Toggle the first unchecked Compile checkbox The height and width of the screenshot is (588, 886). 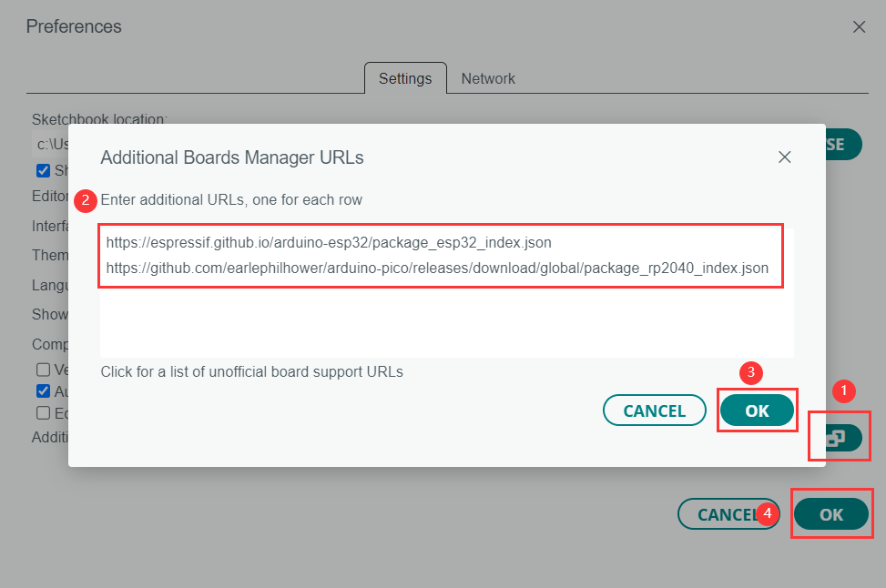pos(43,370)
